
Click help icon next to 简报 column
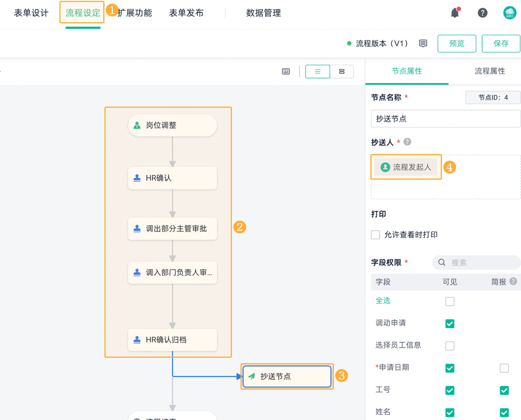point(513,281)
